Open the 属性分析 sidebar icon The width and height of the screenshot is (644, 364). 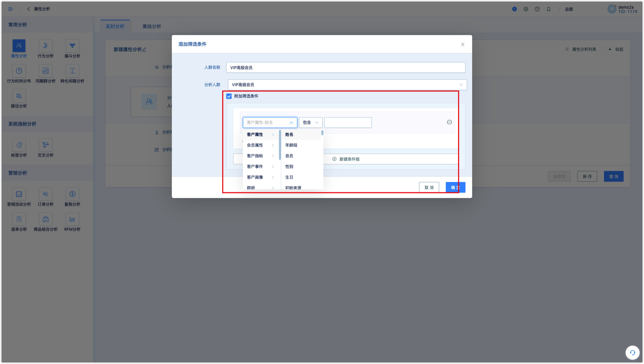(19, 46)
